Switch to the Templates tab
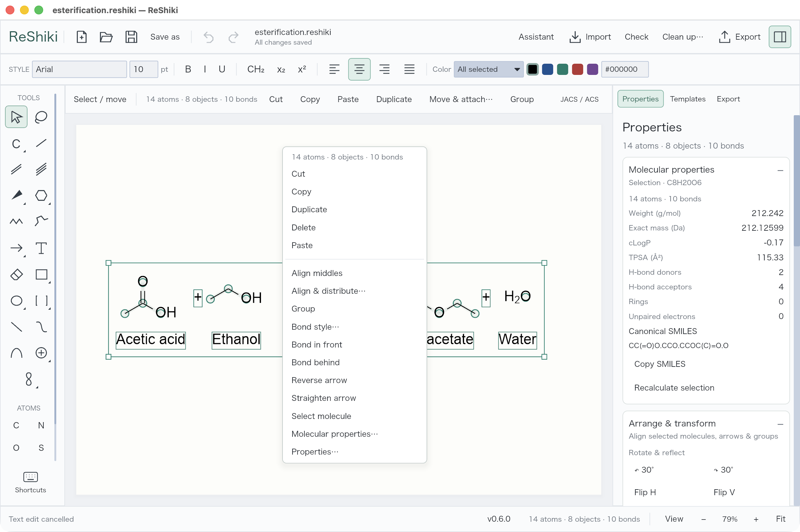The width and height of the screenshot is (800, 532). tap(687, 99)
